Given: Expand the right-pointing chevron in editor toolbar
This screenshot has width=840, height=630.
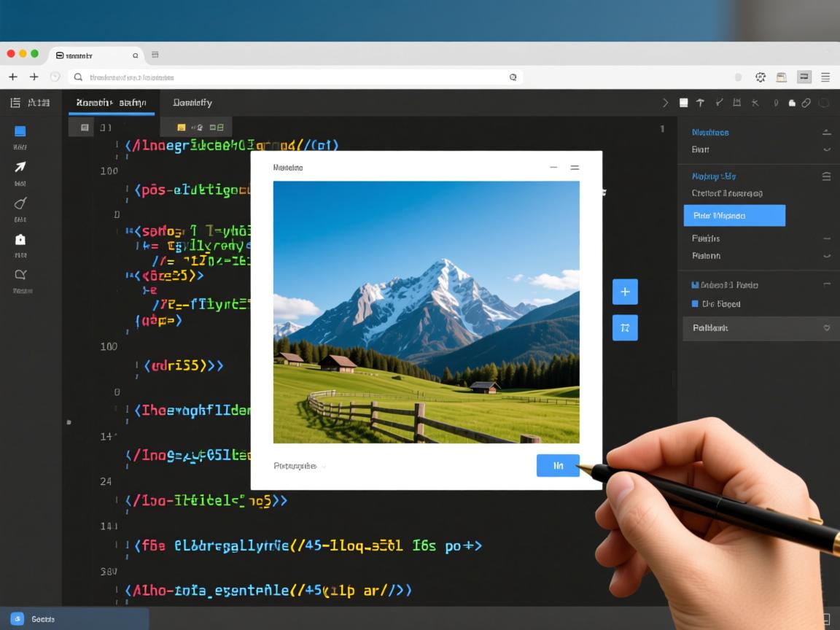Looking at the screenshot, I should coord(665,103).
